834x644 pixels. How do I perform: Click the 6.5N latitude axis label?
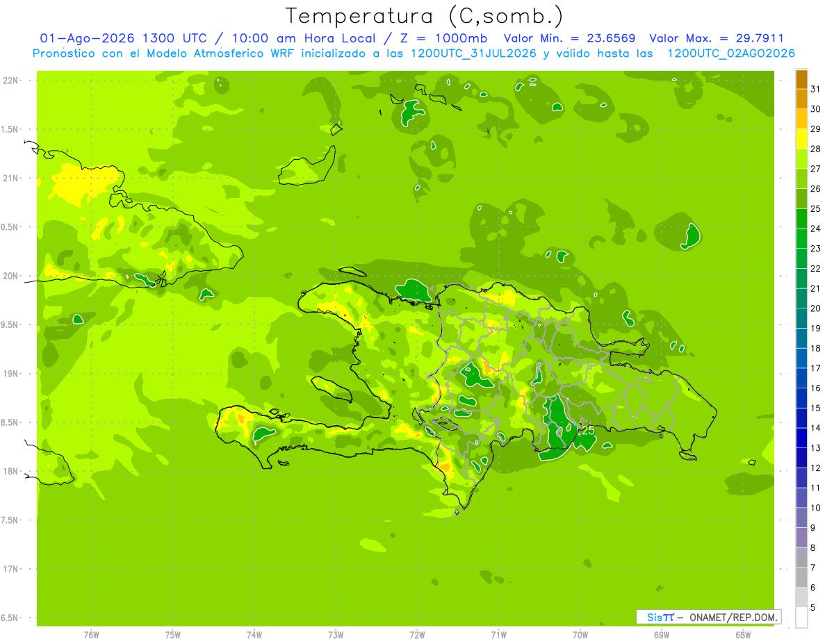point(10,618)
